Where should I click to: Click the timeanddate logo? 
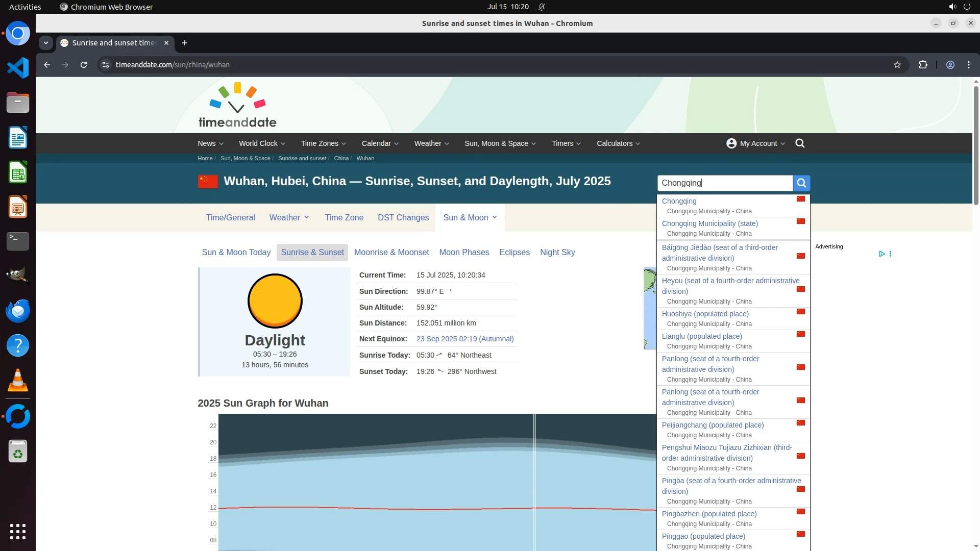(237, 106)
